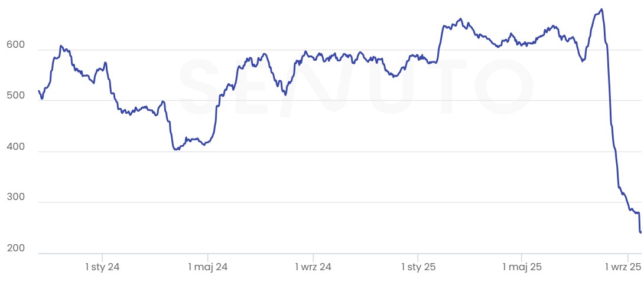This screenshot has height=282, width=644.
Task: Click the "1 sty 24" x-axis label
Action: [x=103, y=267]
